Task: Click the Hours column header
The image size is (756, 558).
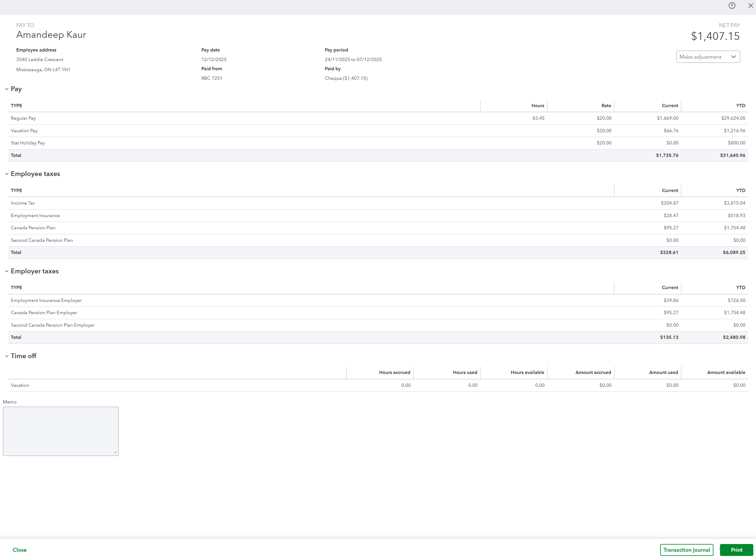Action: 537,106
